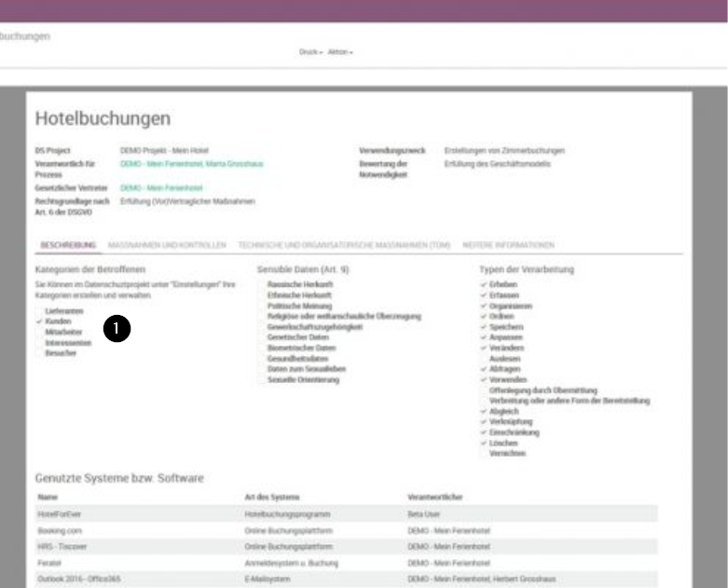The image size is (728, 588).
Task: Uncheck the Kunden checkbox
Action: tap(39, 320)
